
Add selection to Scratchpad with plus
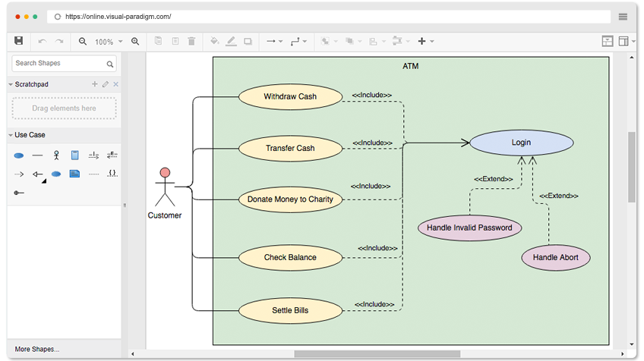94,83
